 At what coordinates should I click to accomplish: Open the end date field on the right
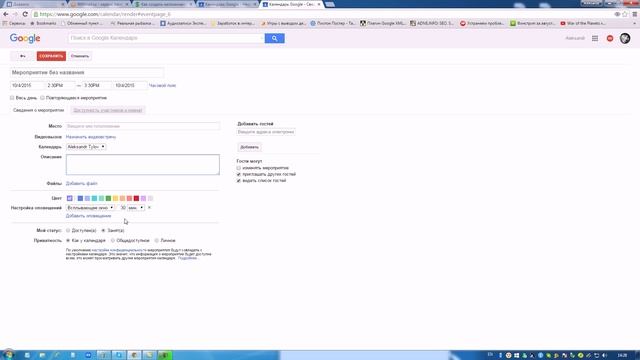click(x=130, y=86)
